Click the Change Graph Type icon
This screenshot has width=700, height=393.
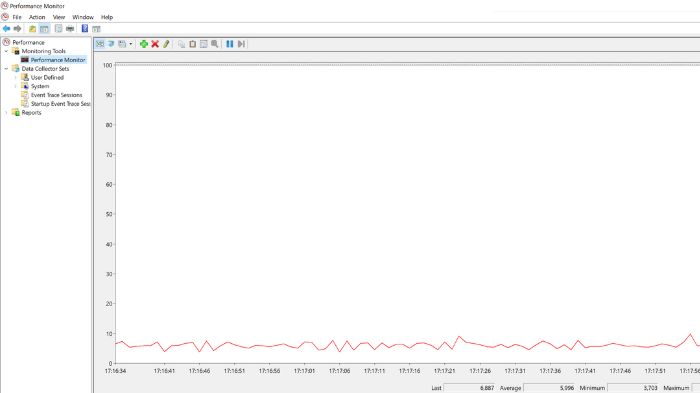pos(122,44)
